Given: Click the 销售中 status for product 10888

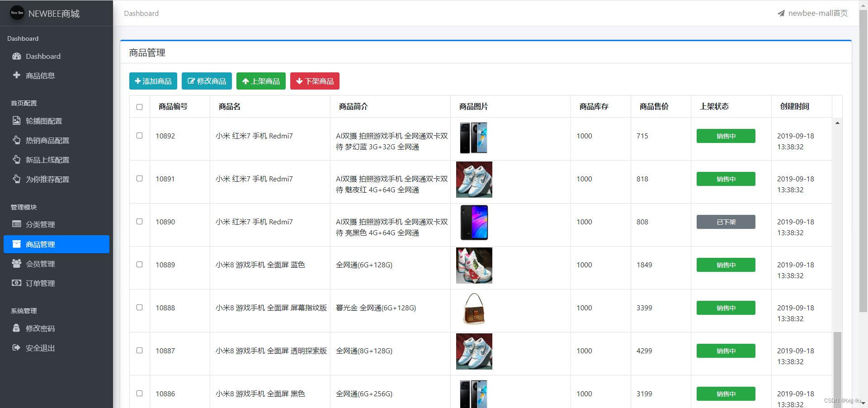Looking at the screenshot, I should pos(726,308).
